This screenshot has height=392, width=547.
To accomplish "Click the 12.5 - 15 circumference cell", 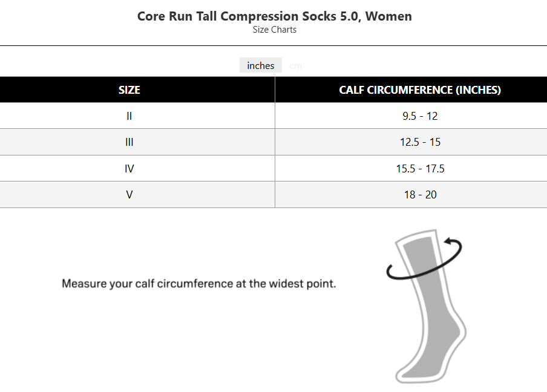I will [420, 142].
